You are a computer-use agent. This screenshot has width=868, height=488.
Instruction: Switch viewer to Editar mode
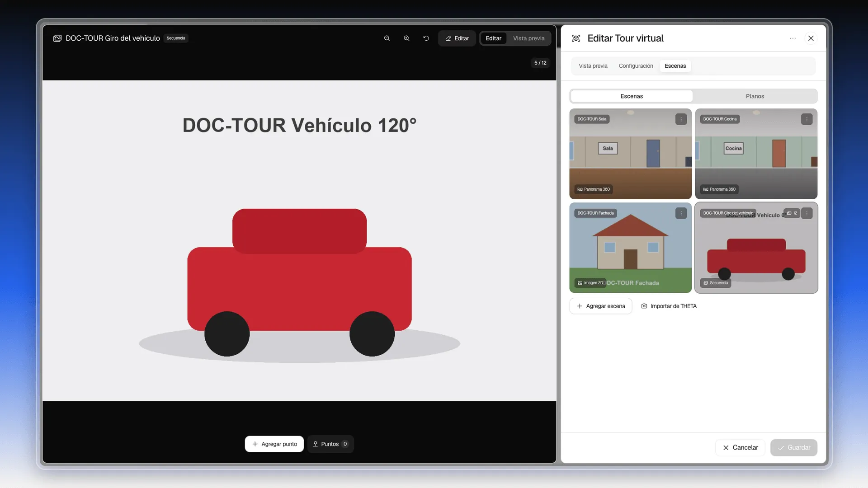493,38
